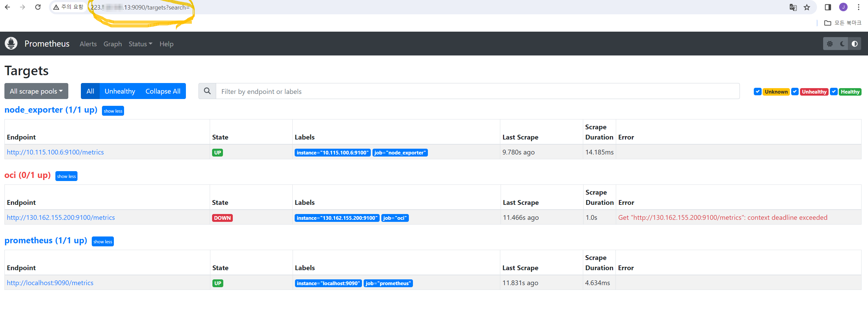This screenshot has height=311, width=868.
Task: Open the Help nav item
Action: tap(167, 44)
